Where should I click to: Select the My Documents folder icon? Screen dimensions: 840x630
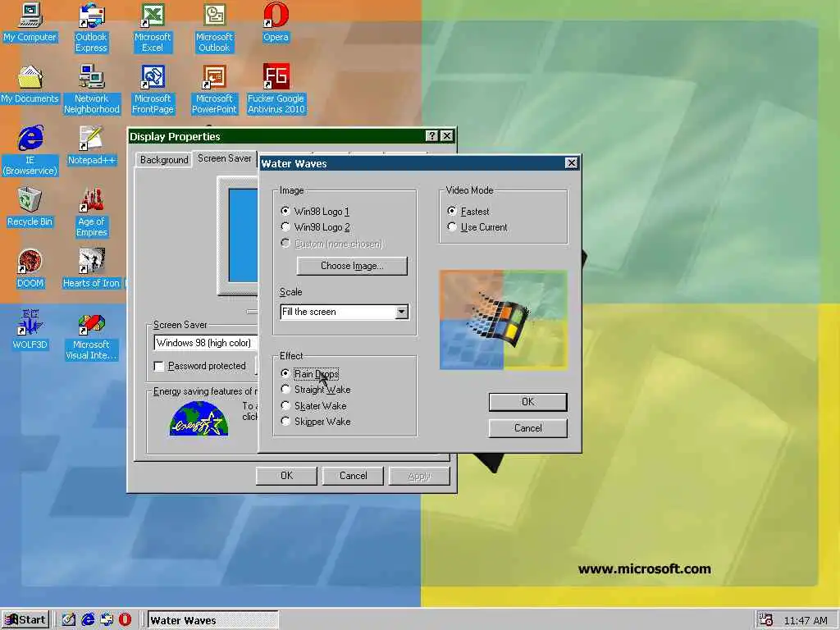30,84
